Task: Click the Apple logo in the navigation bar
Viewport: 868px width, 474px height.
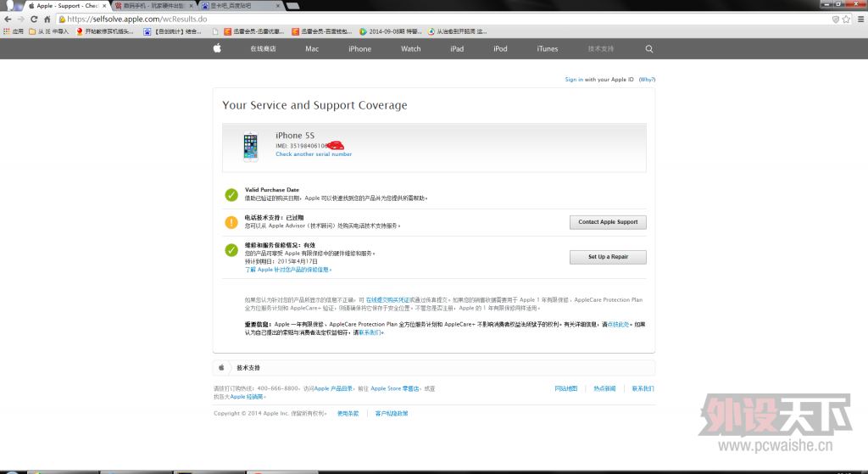Action: [x=217, y=48]
